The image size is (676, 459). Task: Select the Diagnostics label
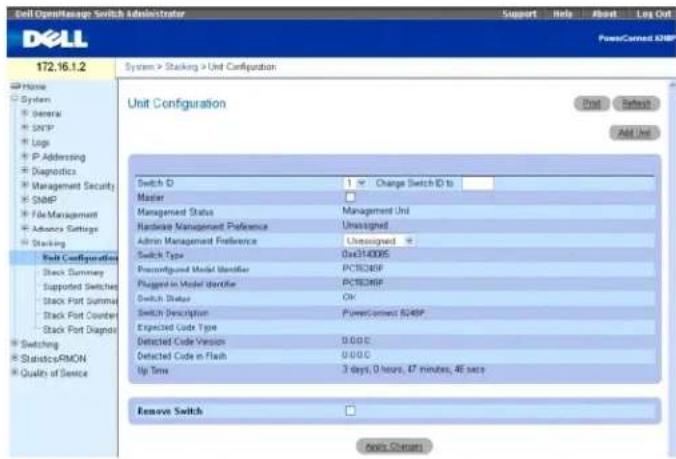54,171
